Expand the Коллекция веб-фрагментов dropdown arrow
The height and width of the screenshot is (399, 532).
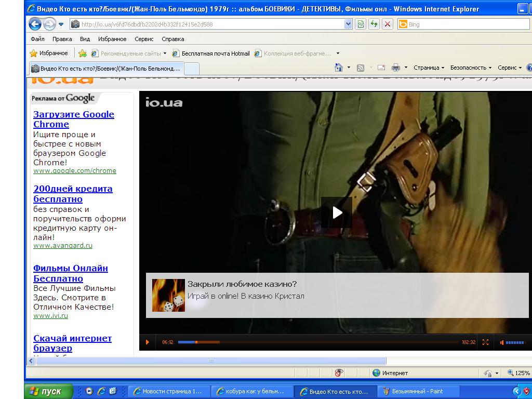(x=338, y=54)
